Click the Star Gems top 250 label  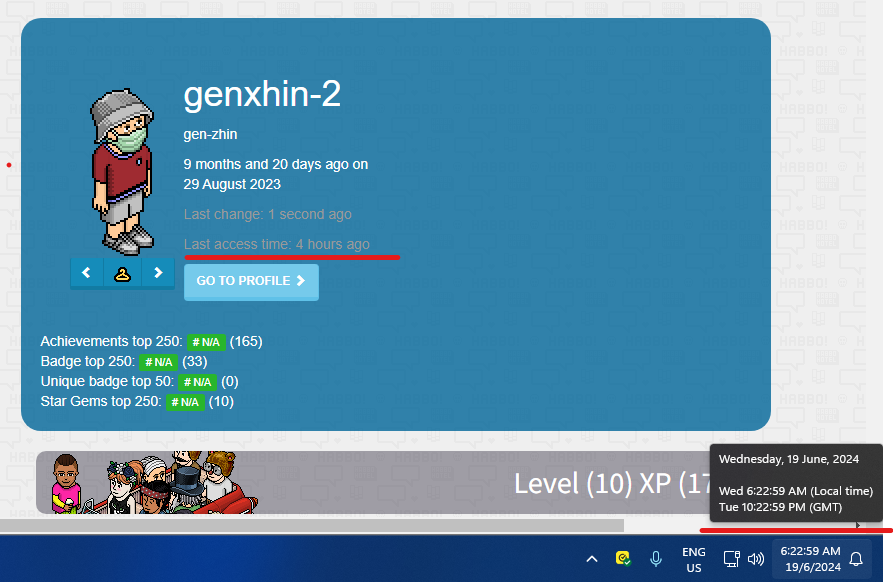(x=101, y=401)
